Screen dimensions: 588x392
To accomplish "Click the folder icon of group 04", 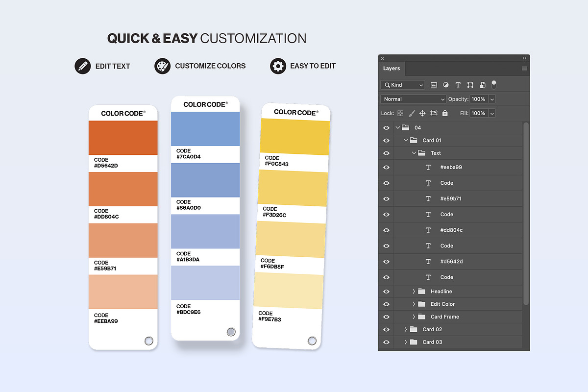I will (405, 127).
